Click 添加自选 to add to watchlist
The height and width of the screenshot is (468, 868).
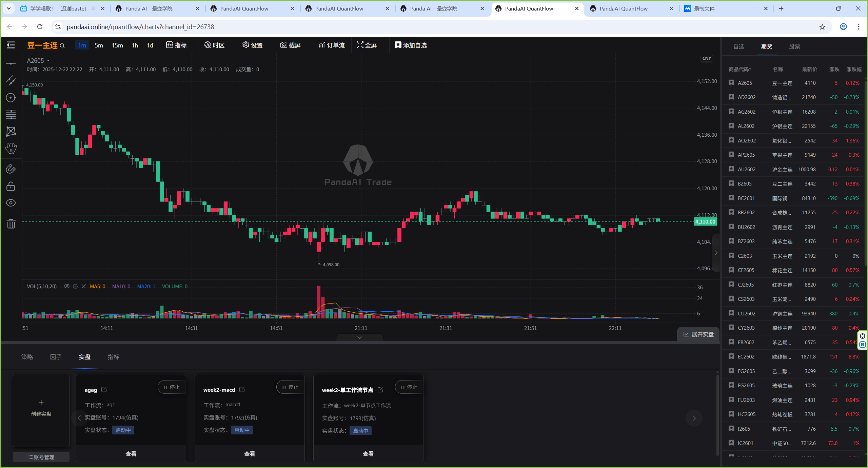411,45
